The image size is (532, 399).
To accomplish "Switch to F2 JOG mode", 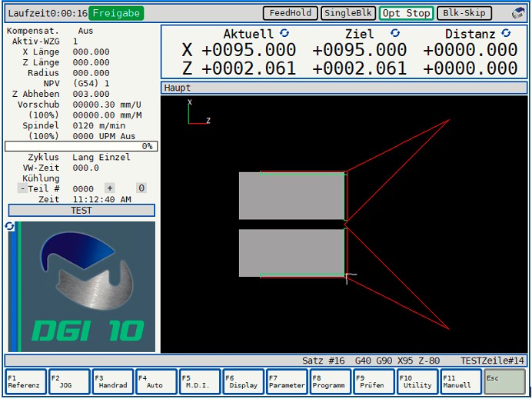I will [69, 382].
